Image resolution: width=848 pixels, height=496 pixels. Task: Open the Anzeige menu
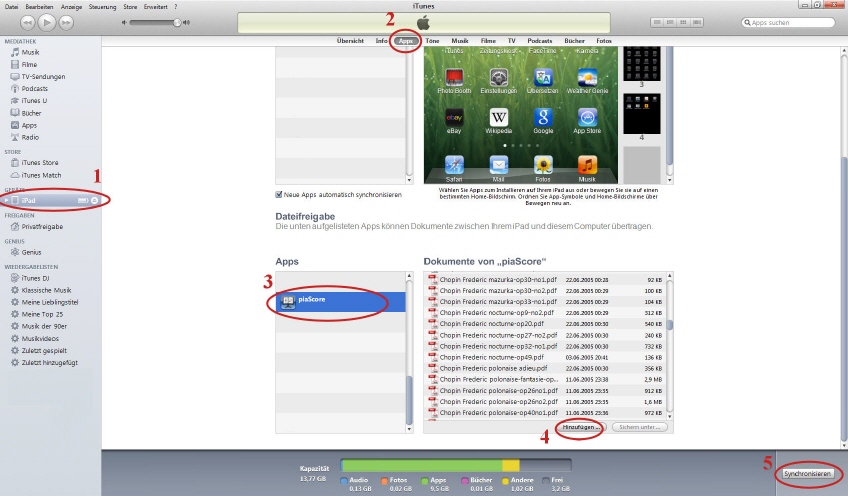pos(71,6)
